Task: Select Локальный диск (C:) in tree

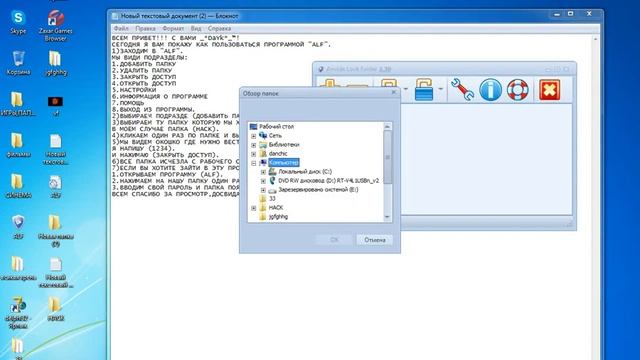Action: [x=305, y=171]
